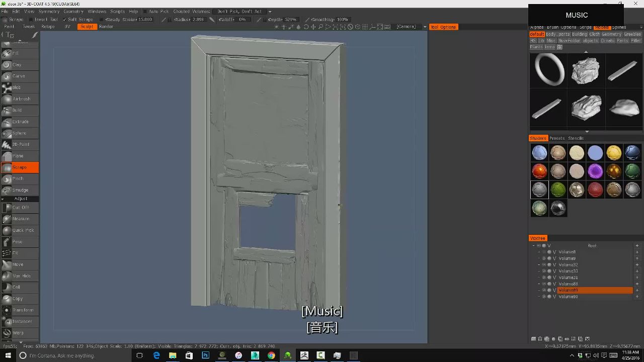Select the Transform tool
The height and width of the screenshot is (362, 644).
tap(20, 310)
